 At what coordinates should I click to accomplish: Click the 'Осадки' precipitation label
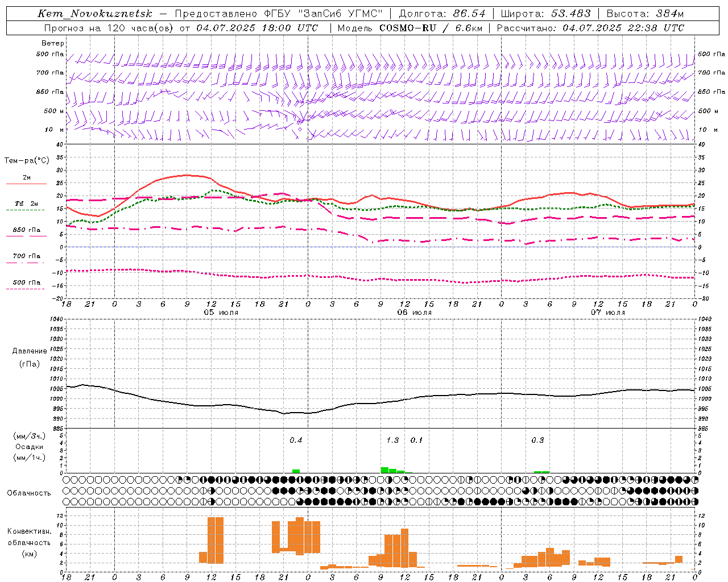pyautogui.click(x=30, y=447)
